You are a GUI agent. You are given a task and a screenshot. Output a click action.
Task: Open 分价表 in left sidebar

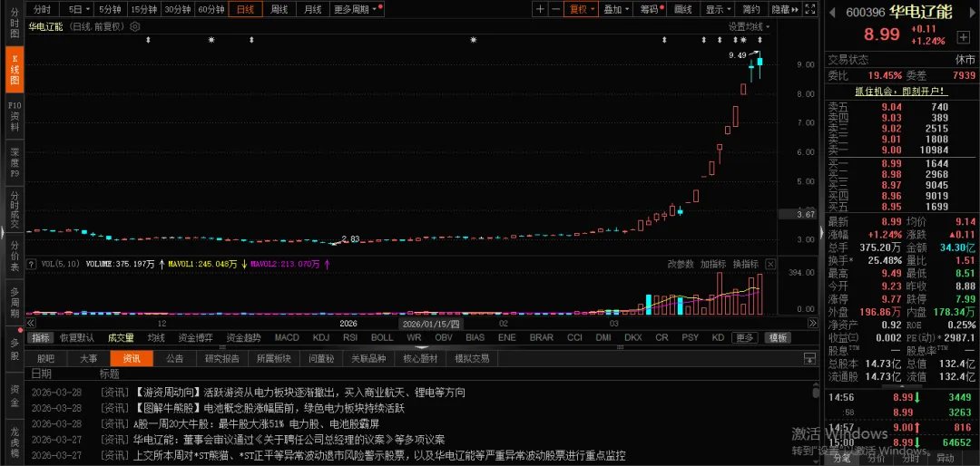click(x=15, y=256)
